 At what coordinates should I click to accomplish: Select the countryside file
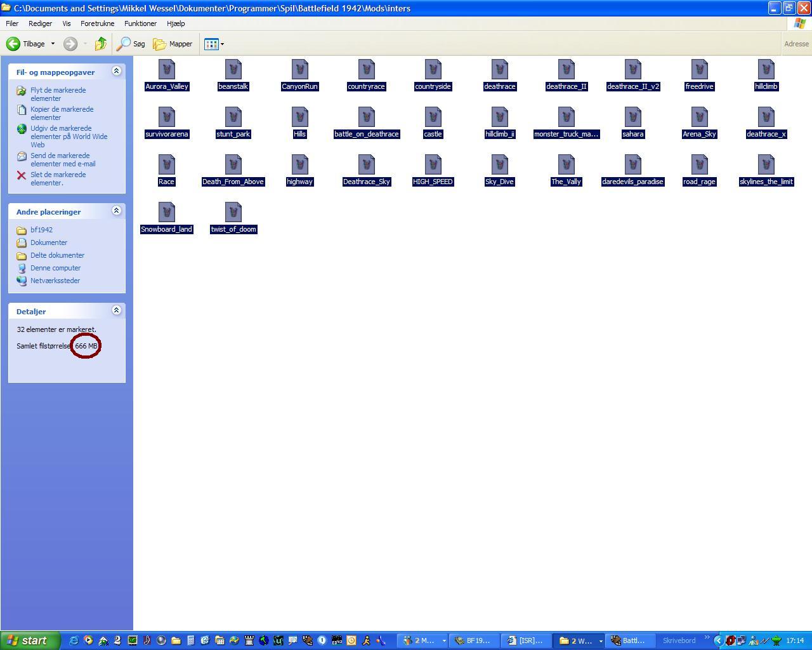[x=433, y=75]
